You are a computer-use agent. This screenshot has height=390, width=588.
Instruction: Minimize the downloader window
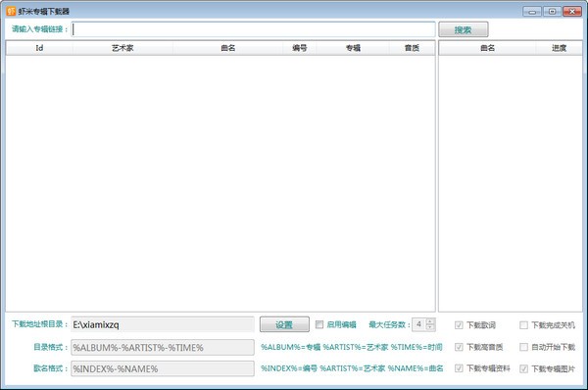tap(532, 12)
